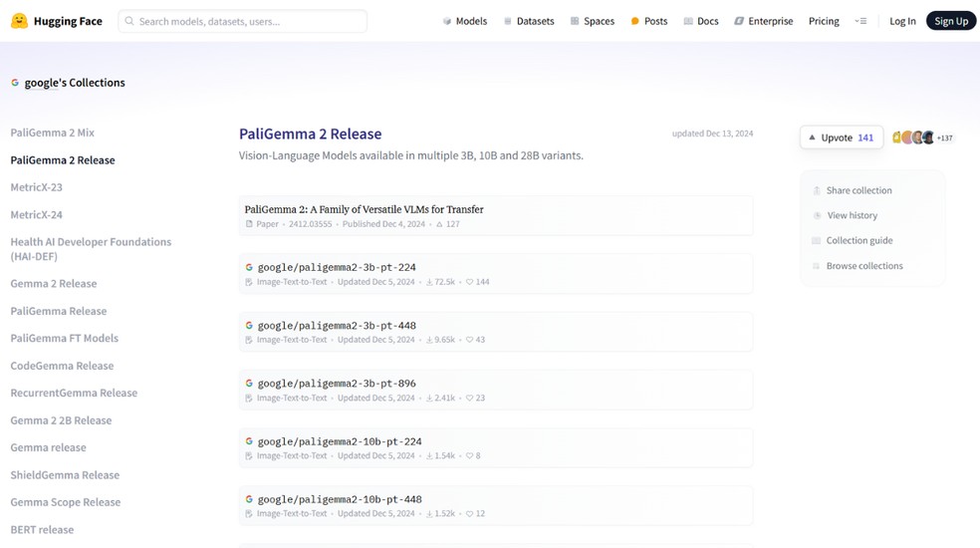The height and width of the screenshot is (548, 980).
Task: Click the Sign Up button
Action: pos(951,21)
